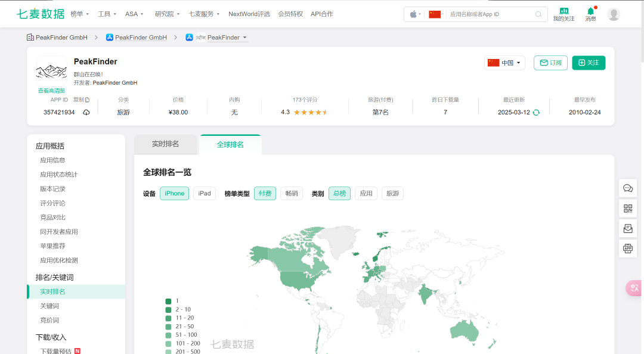The height and width of the screenshot is (354, 644).
Task: Select iPhone device filter
Action: coord(175,194)
